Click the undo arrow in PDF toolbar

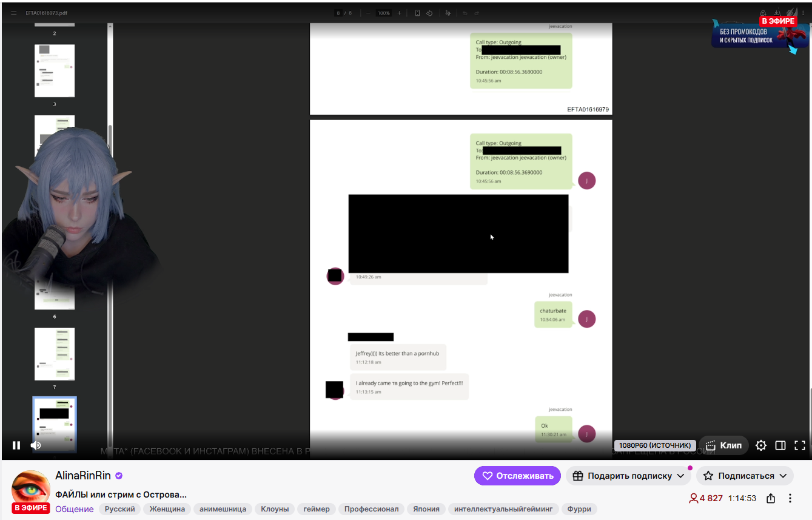[x=465, y=13]
